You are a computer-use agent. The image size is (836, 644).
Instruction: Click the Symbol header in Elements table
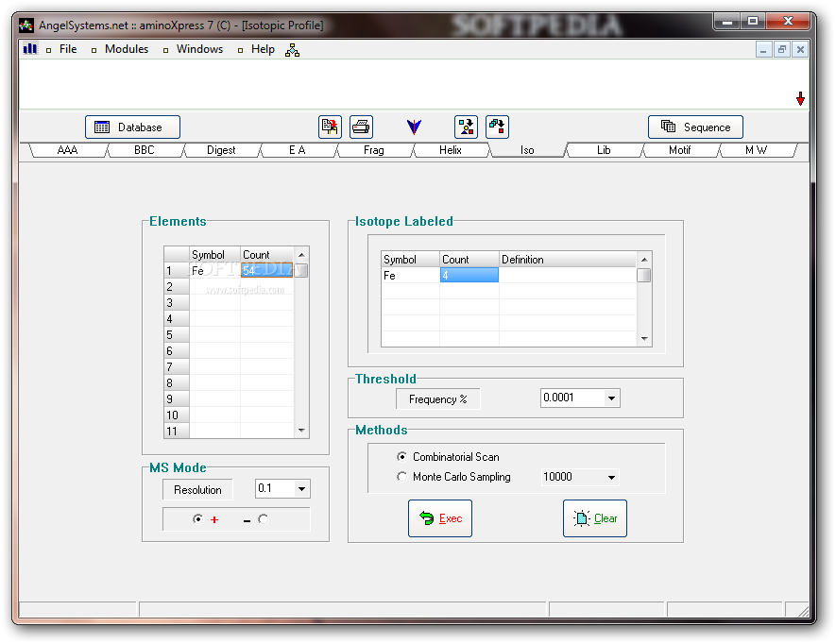[x=214, y=255]
